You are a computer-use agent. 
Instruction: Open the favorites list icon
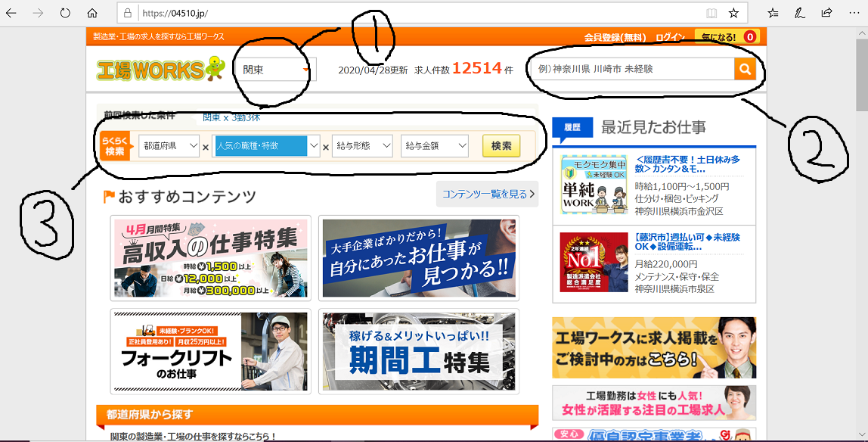point(773,13)
